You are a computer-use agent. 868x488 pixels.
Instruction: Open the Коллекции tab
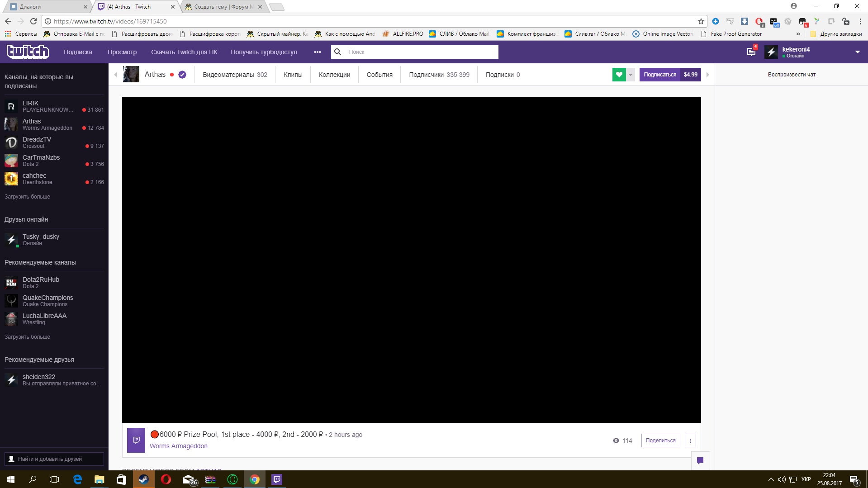click(335, 75)
